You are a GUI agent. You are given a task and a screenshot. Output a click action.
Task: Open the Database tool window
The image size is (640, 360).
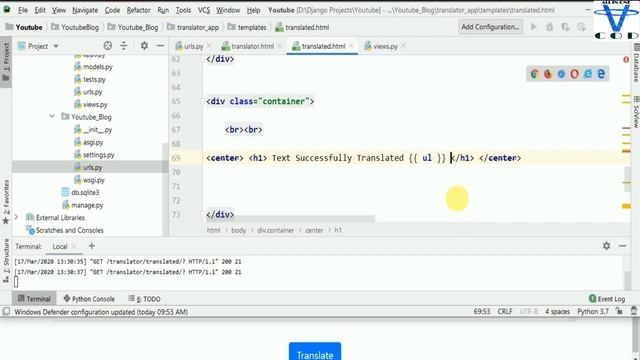tap(636, 64)
